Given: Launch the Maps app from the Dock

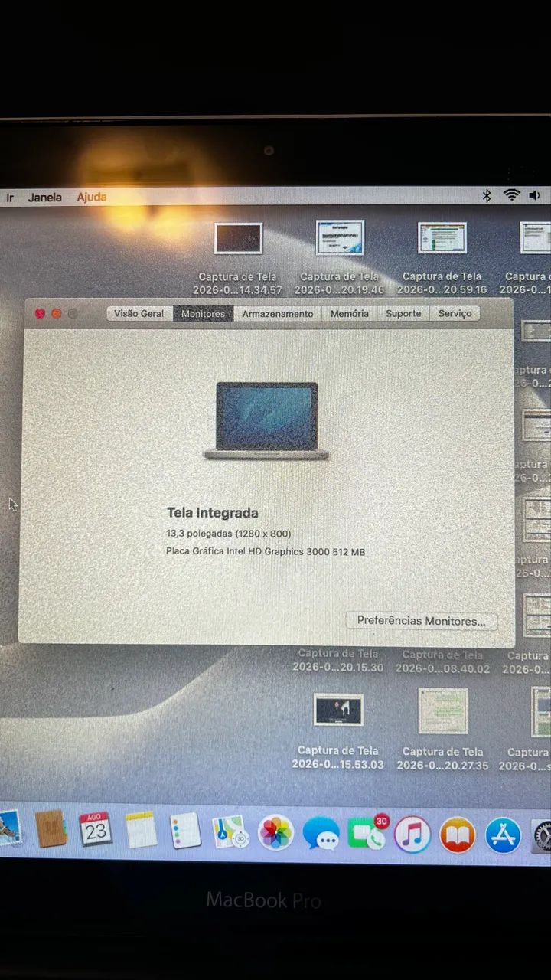Looking at the screenshot, I should point(230,833).
